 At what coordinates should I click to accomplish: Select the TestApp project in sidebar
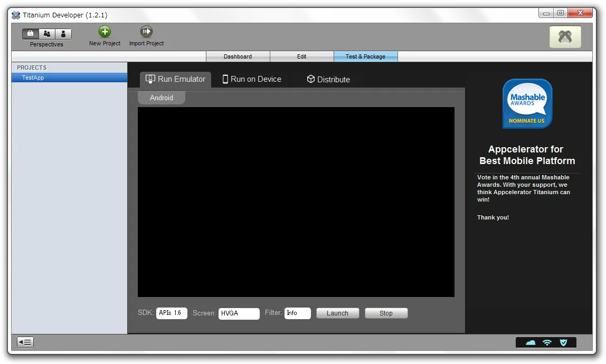pos(33,78)
